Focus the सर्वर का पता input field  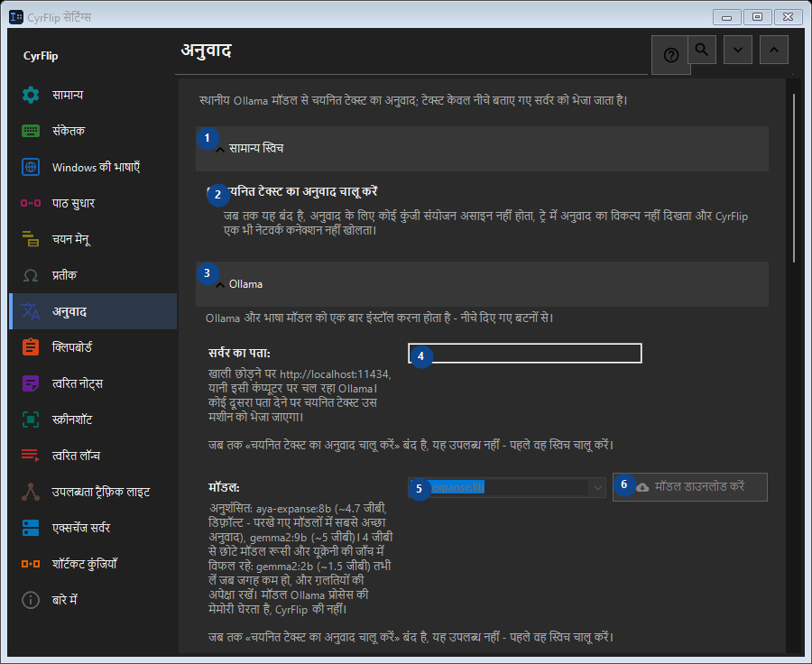click(525, 354)
